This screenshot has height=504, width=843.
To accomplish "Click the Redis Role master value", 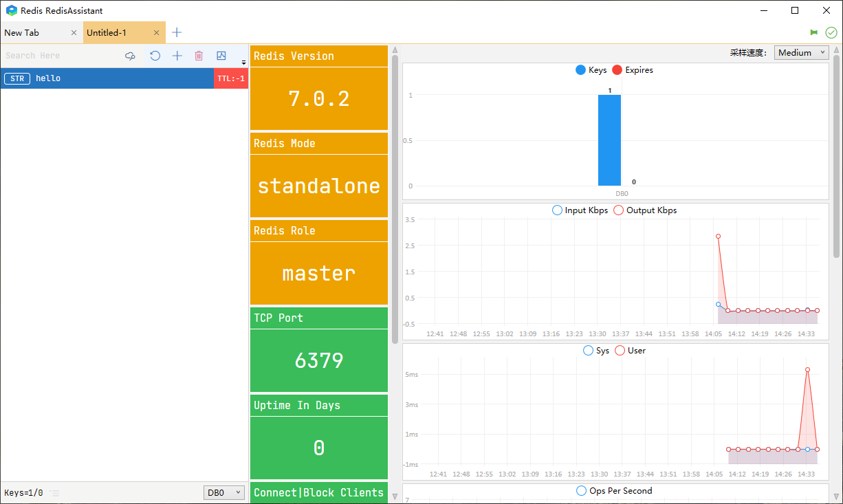I will point(319,273).
